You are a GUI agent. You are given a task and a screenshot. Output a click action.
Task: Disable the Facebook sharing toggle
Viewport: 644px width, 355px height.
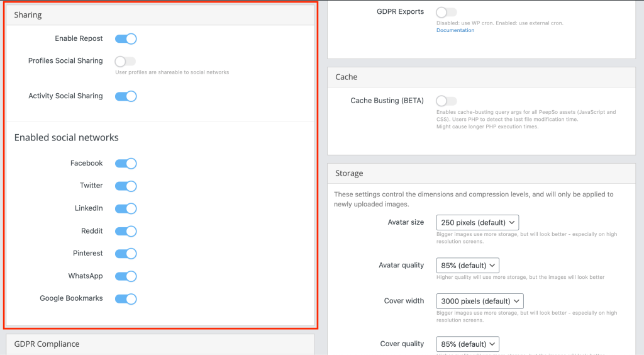pos(126,164)
